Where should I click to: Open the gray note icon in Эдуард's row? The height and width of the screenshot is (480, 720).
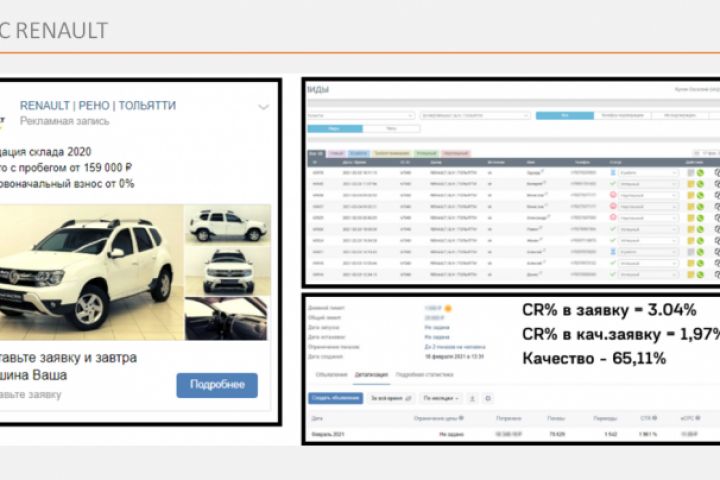pyautogui.click(x=691, y=173)
